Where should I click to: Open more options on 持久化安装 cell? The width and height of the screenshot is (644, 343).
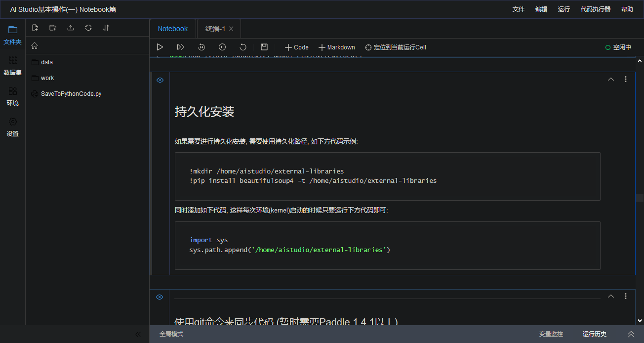(626, 79)
